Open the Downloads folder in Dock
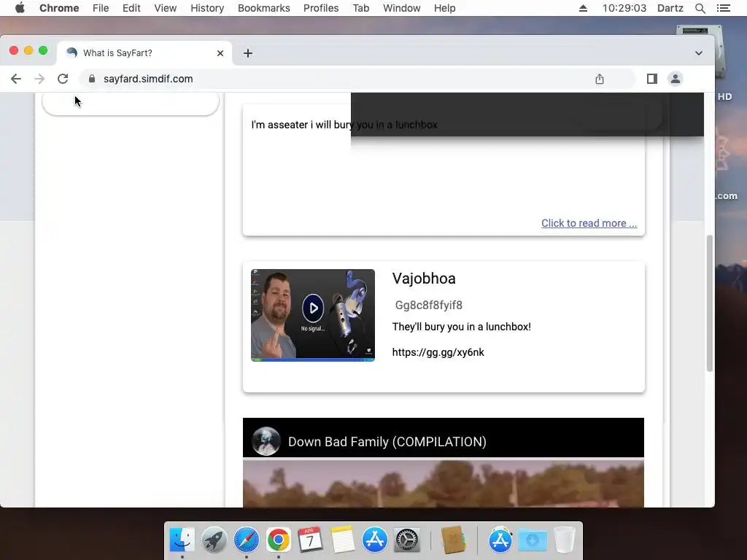 [x=532, y=540]
